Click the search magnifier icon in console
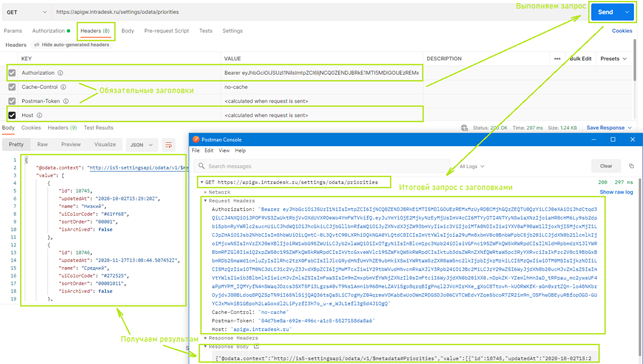Viewport: 643px width, 364px height. coord(201,166)
